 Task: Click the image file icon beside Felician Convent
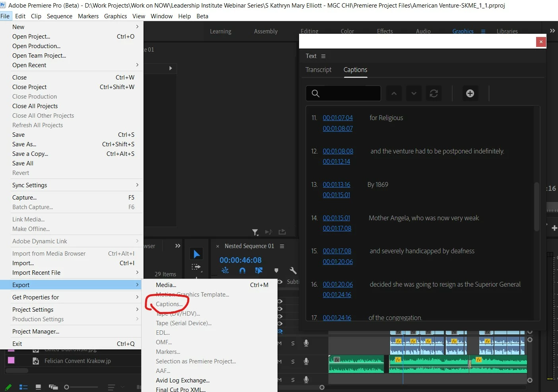(x=36, y=361)
